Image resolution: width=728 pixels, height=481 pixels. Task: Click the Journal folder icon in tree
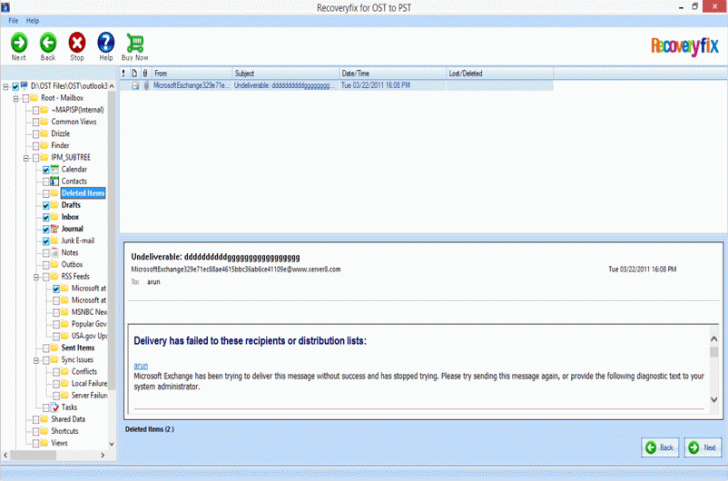point(55,228)
